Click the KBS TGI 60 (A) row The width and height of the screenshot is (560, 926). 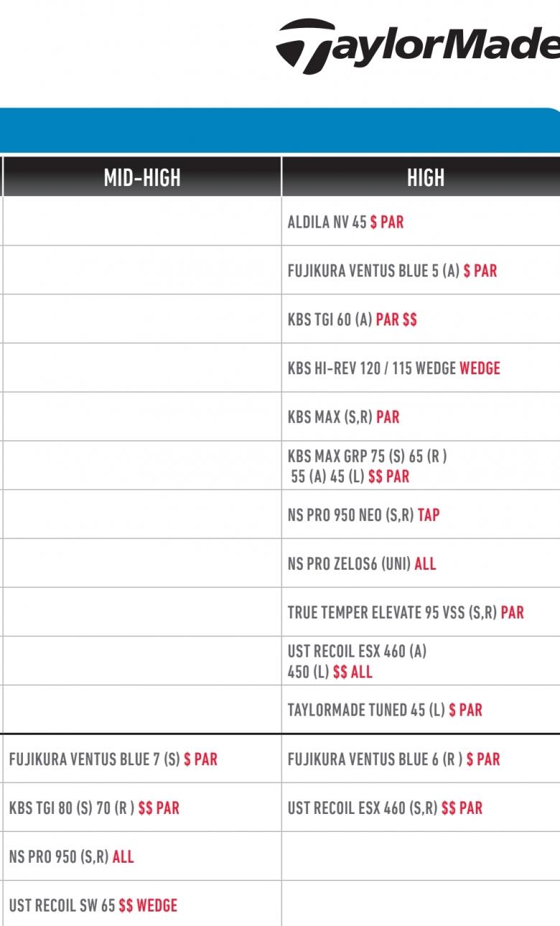[x=352, y=320]
